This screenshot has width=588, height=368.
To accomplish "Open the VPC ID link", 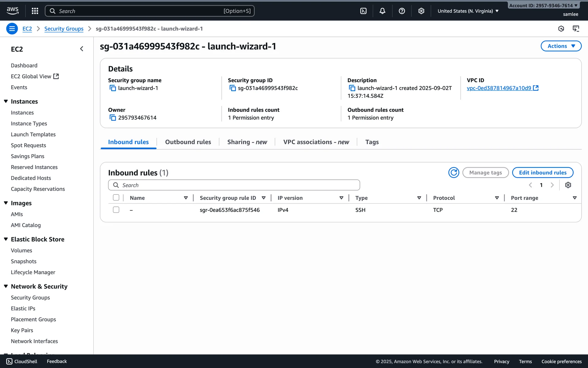I will [499, 88].
